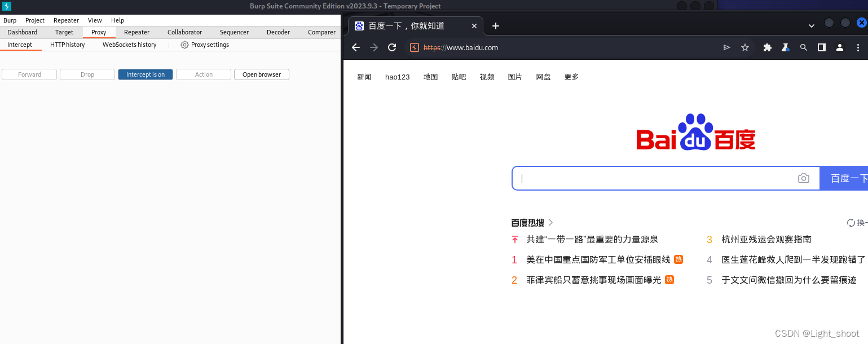Open the Help menu
The width and height of the screenshot is (868, 344).
click(x=117, y=20)
